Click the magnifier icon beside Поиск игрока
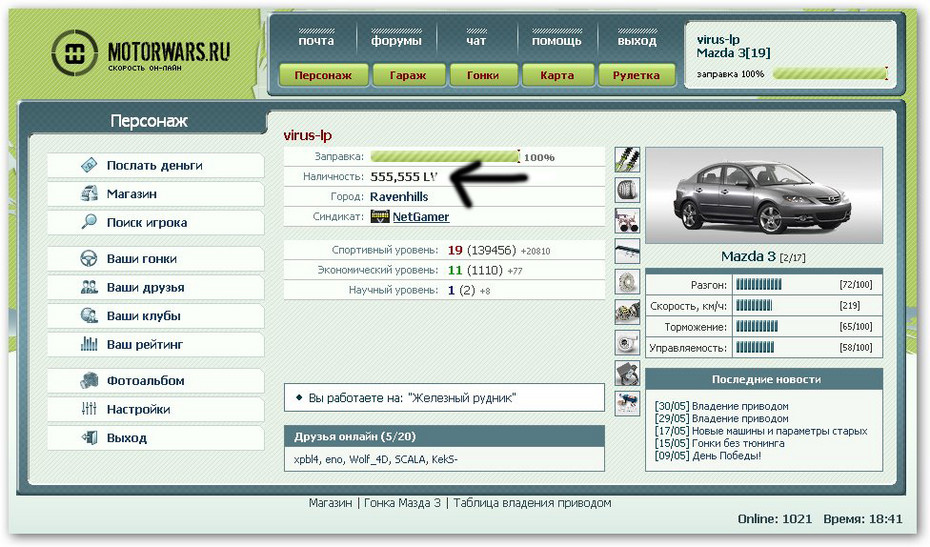 tap(89, 222)
